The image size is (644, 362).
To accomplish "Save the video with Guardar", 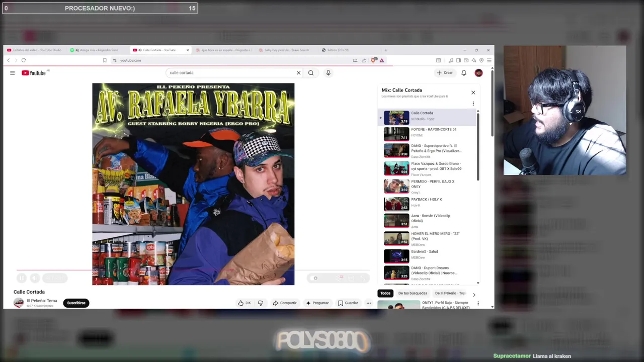I will pyautogui.click(x=348, y=303).
